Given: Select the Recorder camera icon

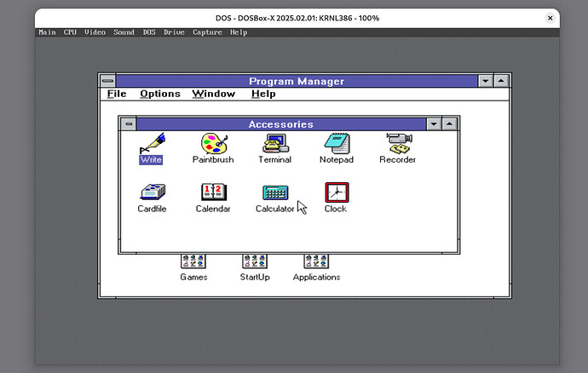Looking at the screenshot, I should coord(399,143).
